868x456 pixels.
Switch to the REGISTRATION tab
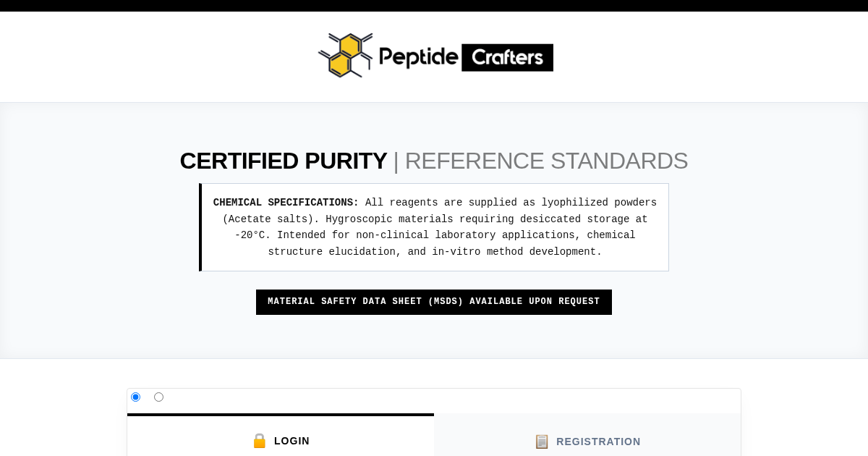(587, 441)
